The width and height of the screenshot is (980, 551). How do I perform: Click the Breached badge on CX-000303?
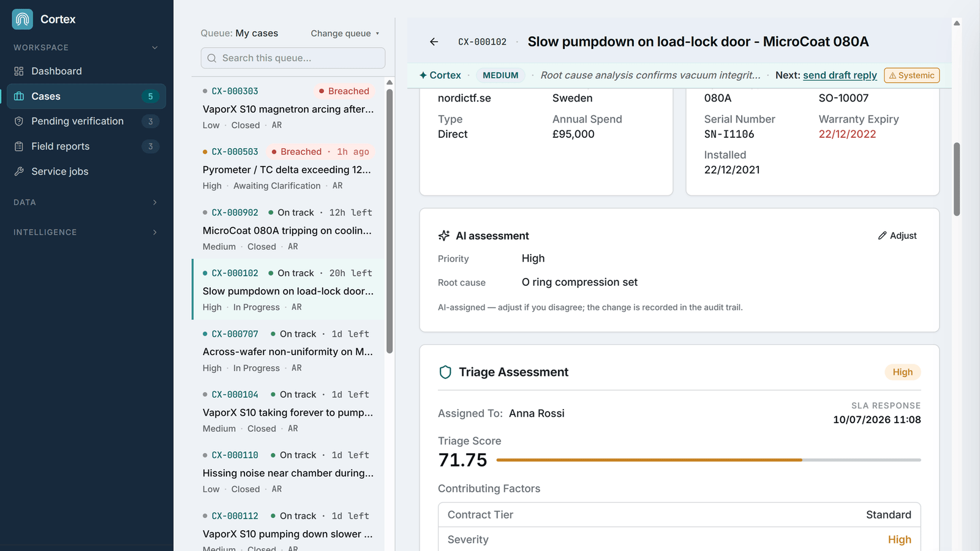click(x=344, y=91)
